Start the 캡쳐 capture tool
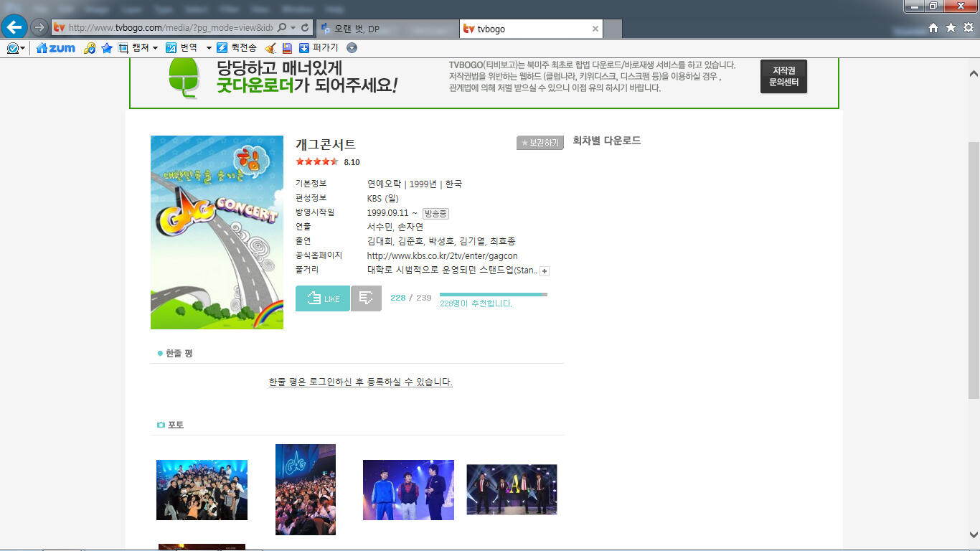Viewport: 980px width, 551px height. coord(133,48)
